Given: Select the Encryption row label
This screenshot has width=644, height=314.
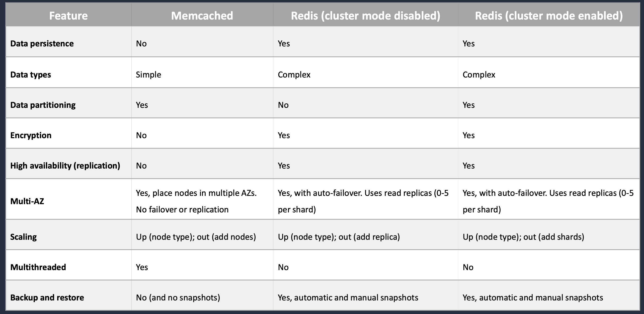Looking at the screenshot, I should [x=31, y=135].
